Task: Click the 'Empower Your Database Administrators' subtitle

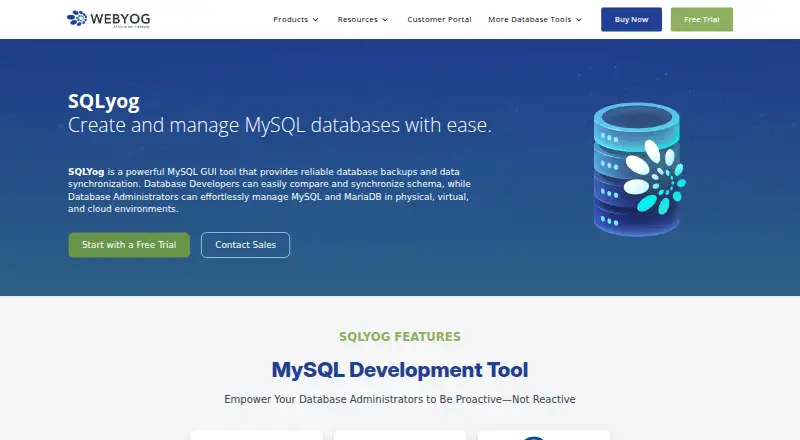Action: 400,399
